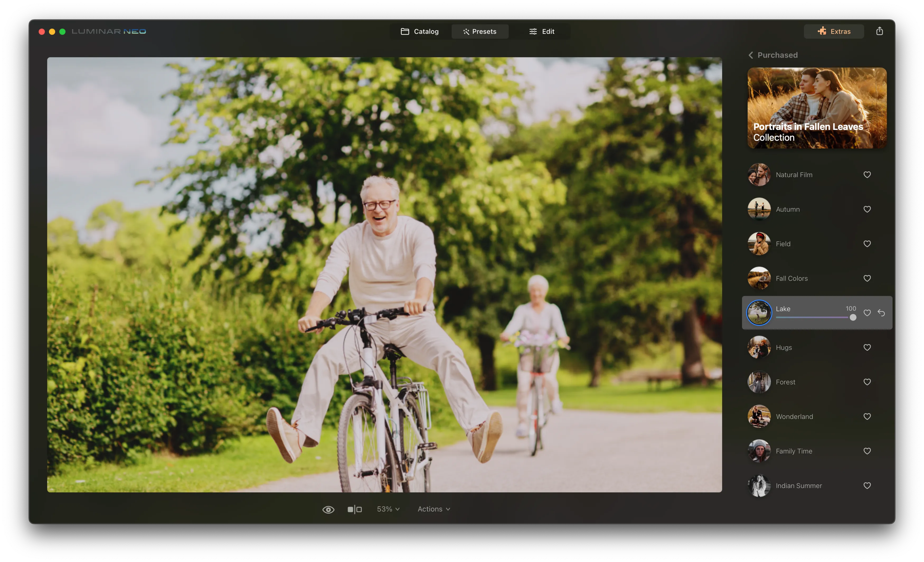Mark the Indian Summer preset as favorite
Screen dimensions: 924x562
[867, 485]
